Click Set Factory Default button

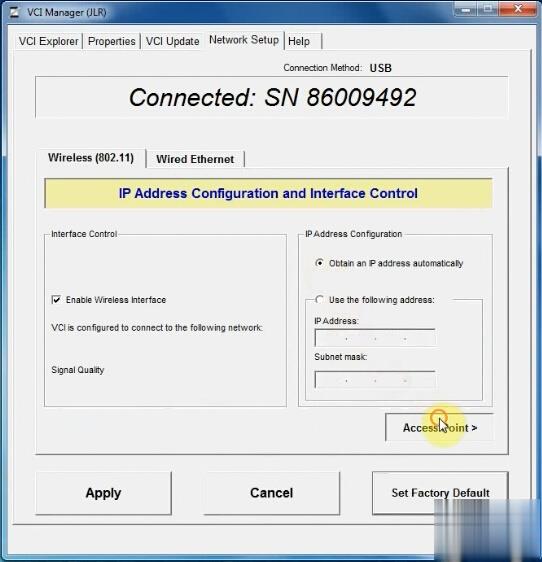[x=440, y=493]
